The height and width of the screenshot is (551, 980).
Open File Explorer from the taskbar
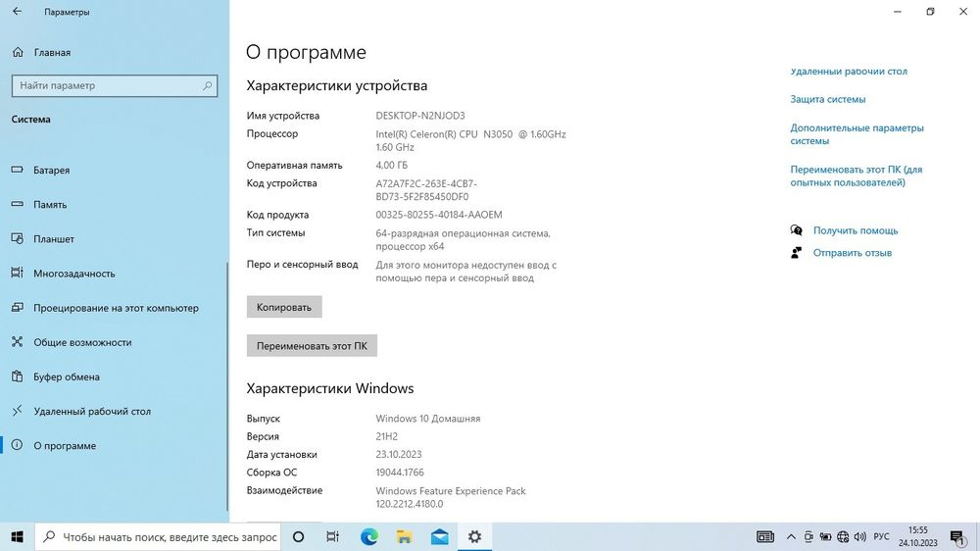click(x=404, y=536)
